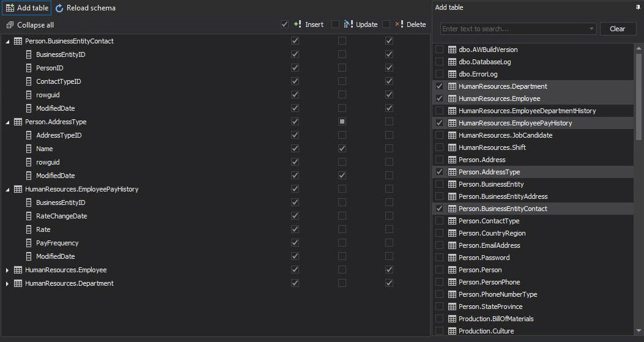Click the Update column header icon
The width and height of the screenshot is (644, 342).
348,24
